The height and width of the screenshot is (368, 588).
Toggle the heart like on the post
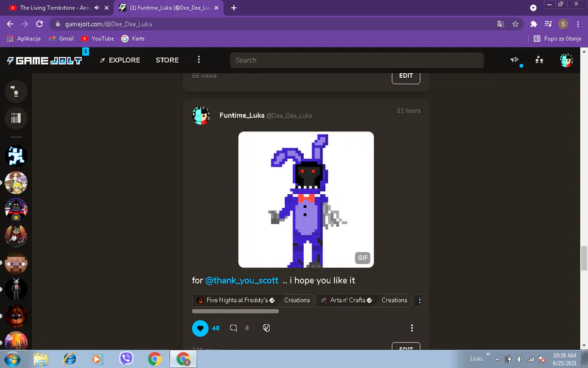[x=201, y=328]
